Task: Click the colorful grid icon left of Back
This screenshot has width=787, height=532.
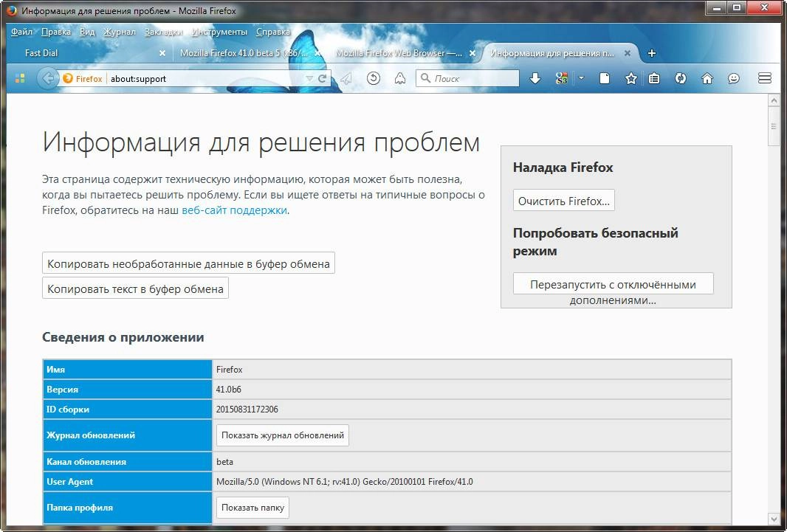Action: 20,78
